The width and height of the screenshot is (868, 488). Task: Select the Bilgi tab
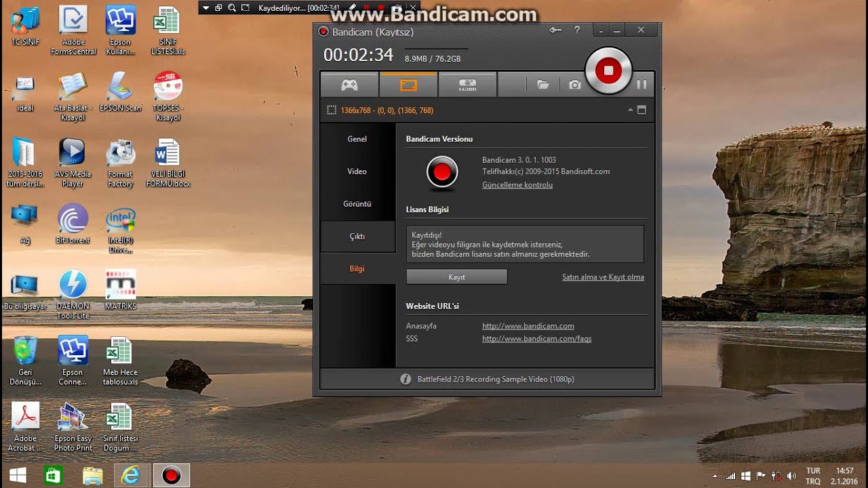[x=357, y=269]
